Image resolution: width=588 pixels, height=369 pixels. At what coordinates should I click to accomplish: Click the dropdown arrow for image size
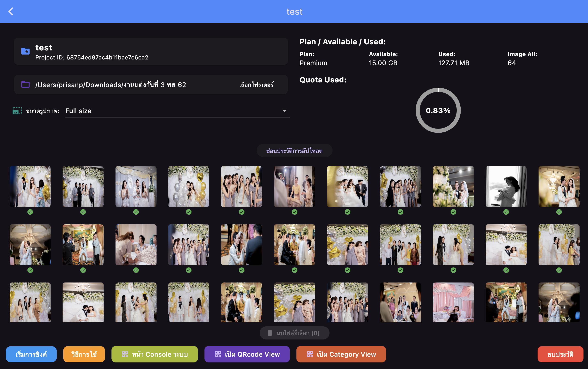tap(285, 111)
